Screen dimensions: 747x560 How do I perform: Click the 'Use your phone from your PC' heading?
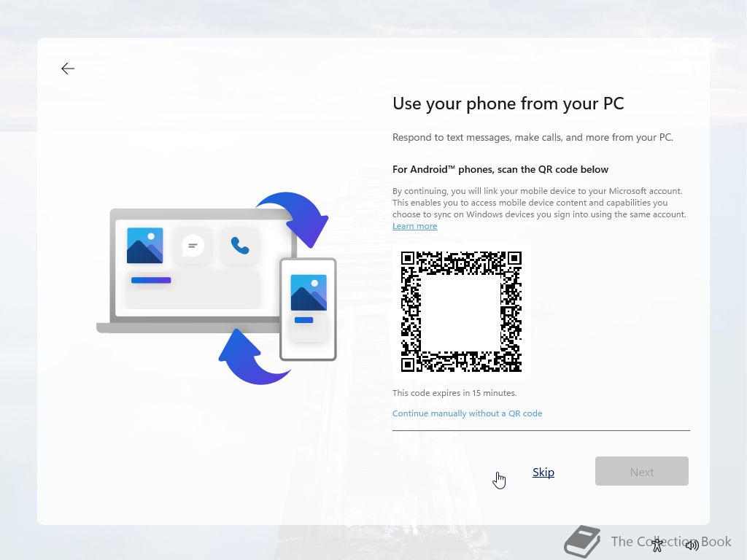(x=508, y=104)
